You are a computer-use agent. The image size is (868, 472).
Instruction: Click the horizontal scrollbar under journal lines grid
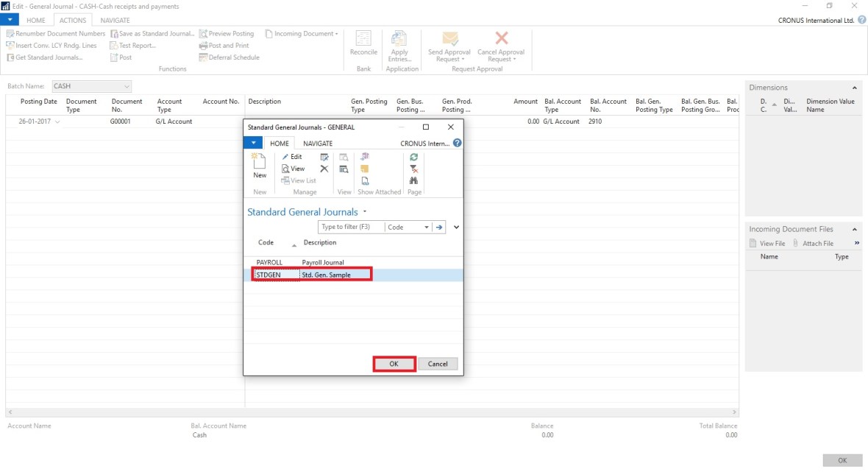click(x=371, y=412)
